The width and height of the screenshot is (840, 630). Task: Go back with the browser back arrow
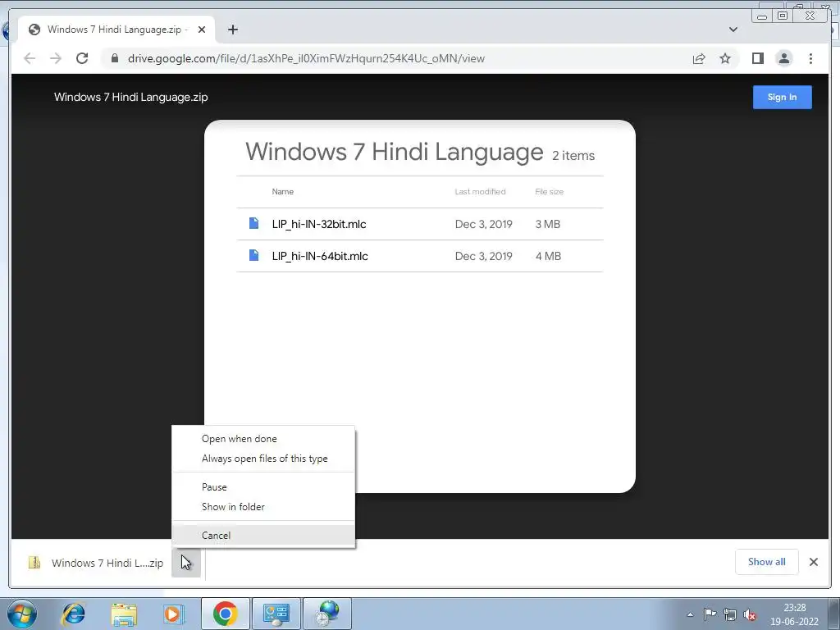coord(30,58)
